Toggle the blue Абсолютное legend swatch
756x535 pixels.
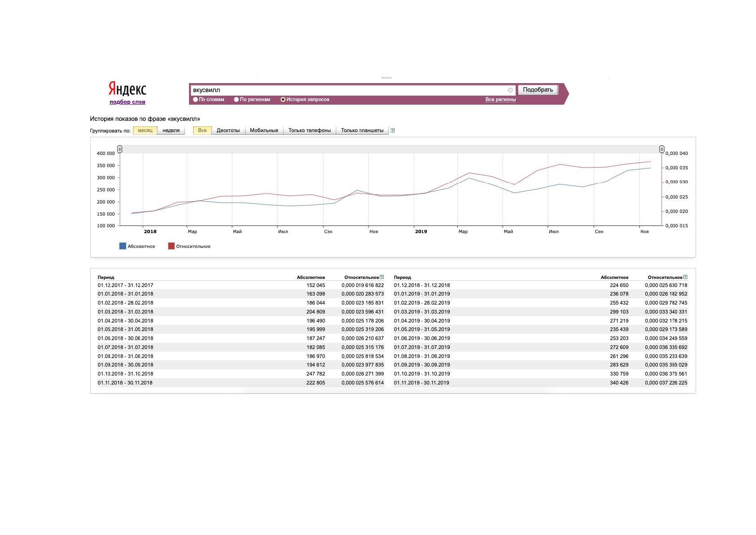point(123,246)
